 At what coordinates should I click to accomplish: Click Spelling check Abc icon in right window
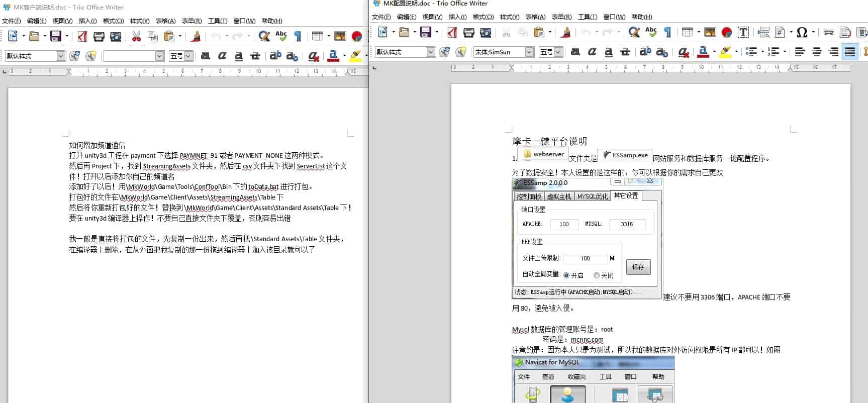(x=651, y=33)
